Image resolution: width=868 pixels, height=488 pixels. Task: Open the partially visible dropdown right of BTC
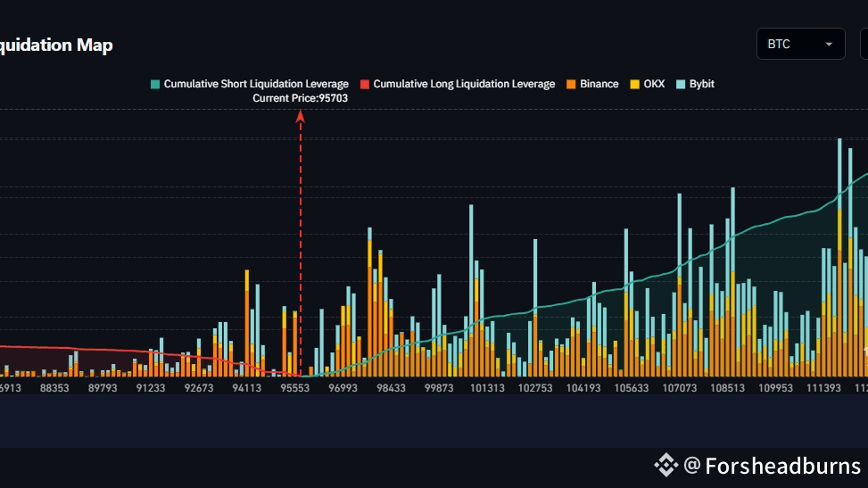[x=864, y=44]
